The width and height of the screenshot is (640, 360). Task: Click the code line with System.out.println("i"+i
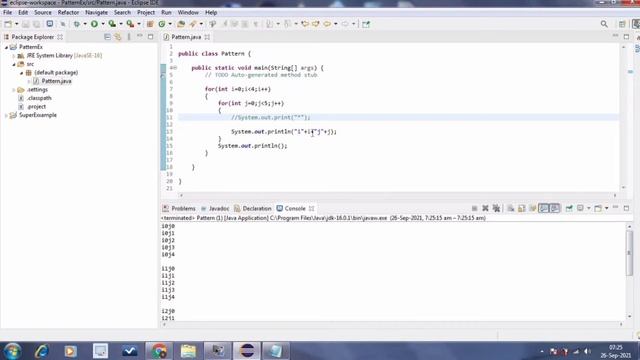click(x=284, y=132)
